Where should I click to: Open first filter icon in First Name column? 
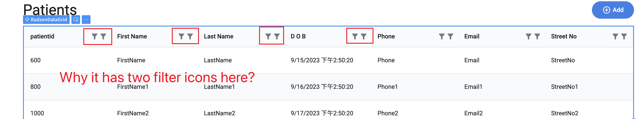(x=181, y=36)
